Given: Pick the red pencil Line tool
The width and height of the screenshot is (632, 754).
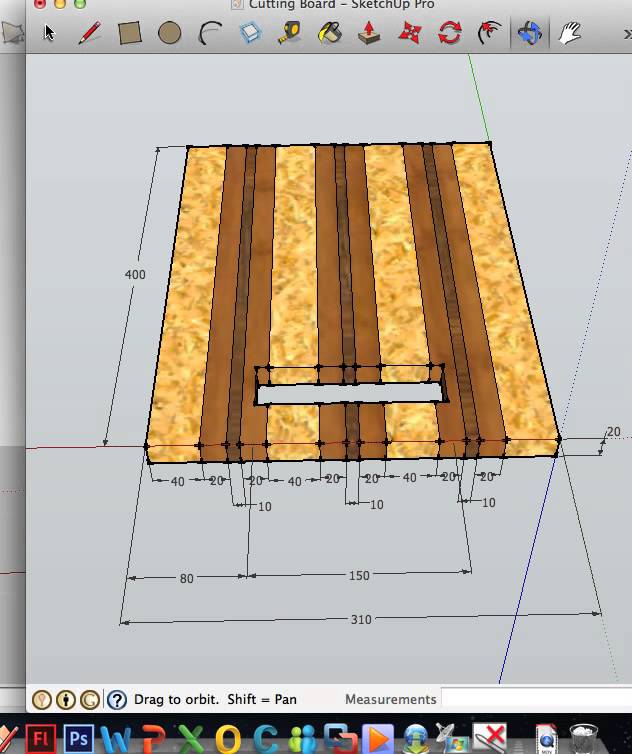Looking at the screenshot, I should coord(89,33).
